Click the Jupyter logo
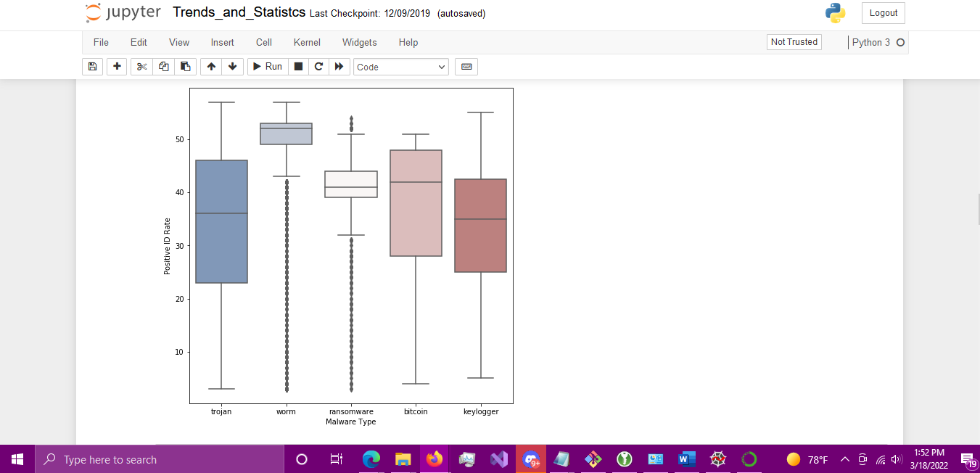 point(123,13)
